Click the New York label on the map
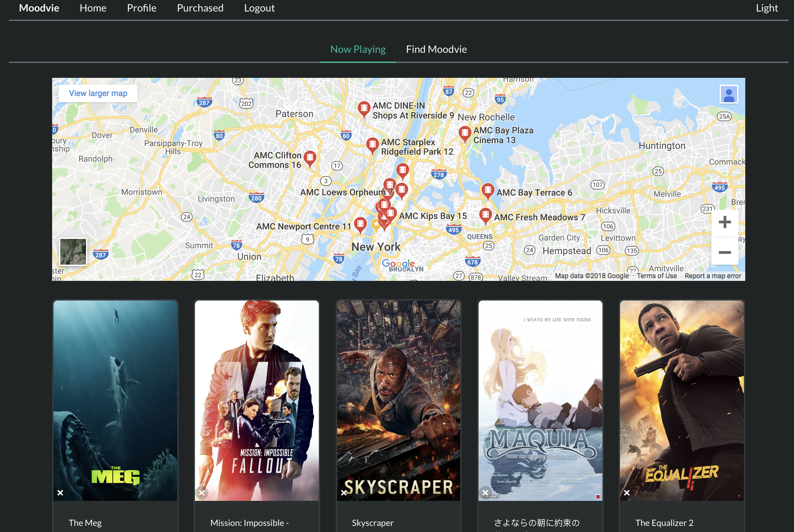Screen dimensions: 794x532 [x=376, y=247]
